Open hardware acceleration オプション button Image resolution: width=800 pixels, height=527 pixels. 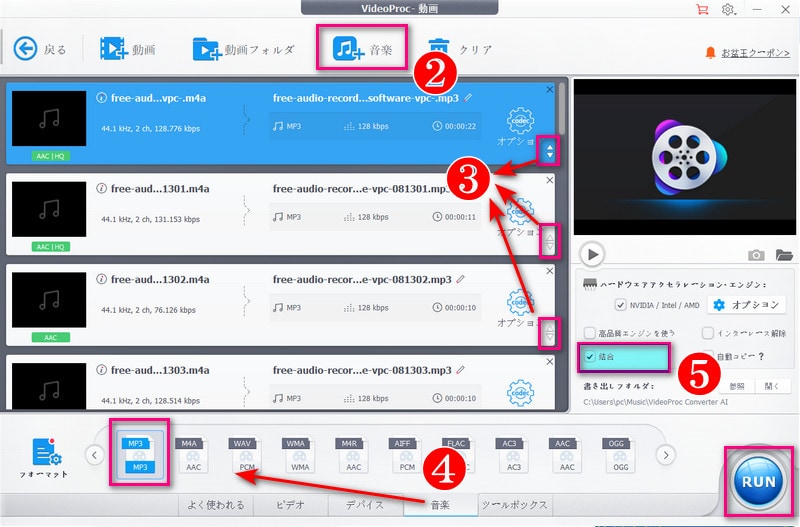pyautogui.click(x=748, y=305)
